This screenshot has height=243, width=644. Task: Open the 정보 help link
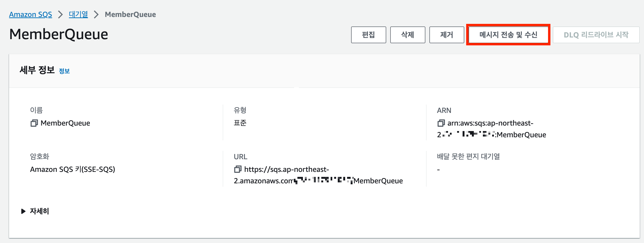point(64,71)
